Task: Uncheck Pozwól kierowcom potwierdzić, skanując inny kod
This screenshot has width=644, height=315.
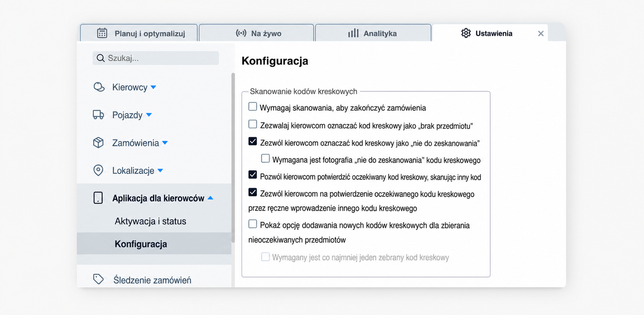Action: (253, 175)
